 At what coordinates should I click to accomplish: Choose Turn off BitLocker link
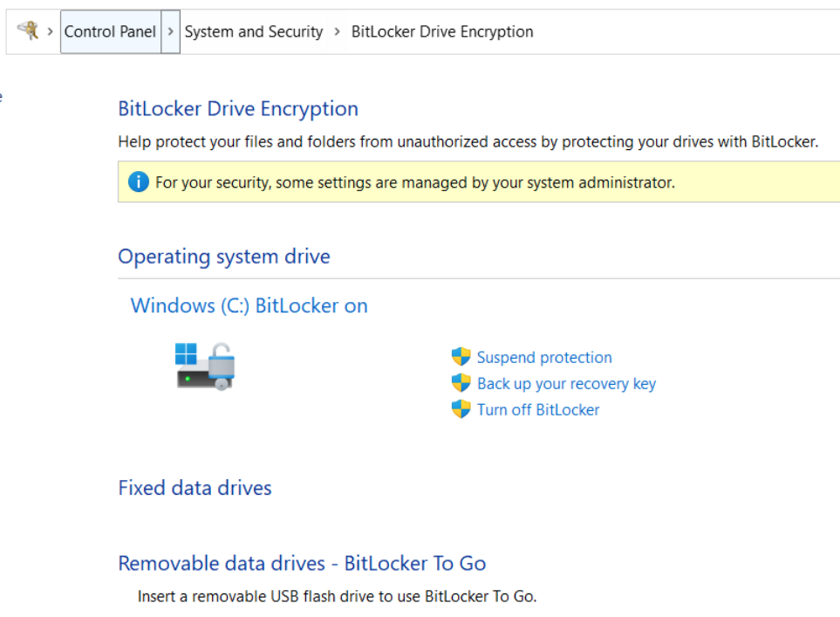click(538, 409)
